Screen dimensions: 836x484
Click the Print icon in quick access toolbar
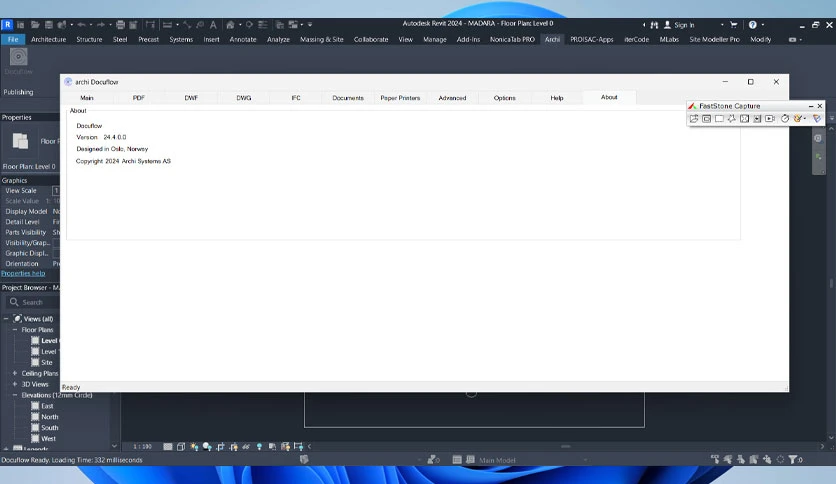pyautogui.click(x=120, y=25)
